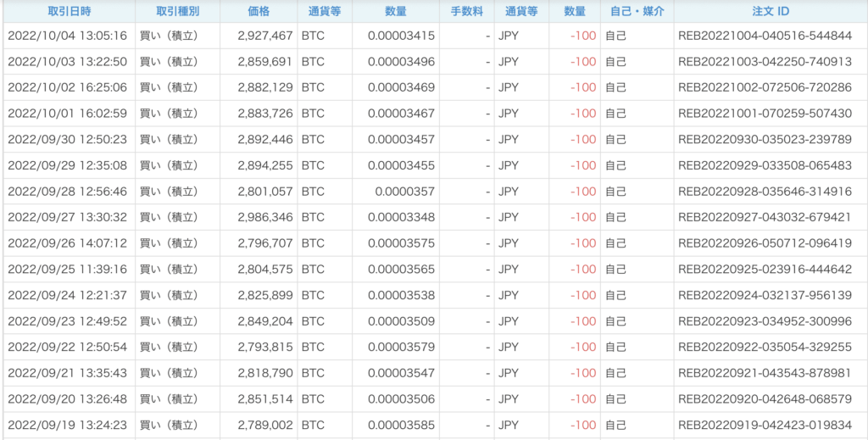Click price 2,892,446
Image resolution: width=868 pixels, height=440 pixels.
coord(265,140)
